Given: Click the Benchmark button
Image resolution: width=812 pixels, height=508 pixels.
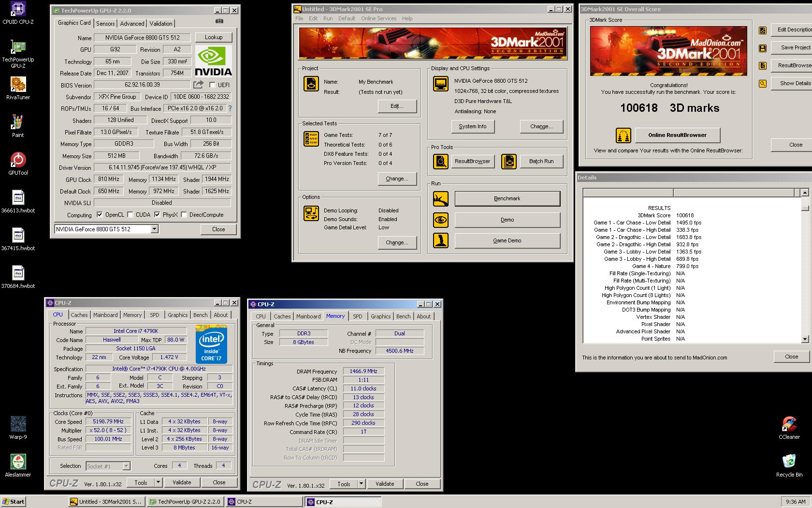Looking at the screenshot, I should tap(507, 198).
